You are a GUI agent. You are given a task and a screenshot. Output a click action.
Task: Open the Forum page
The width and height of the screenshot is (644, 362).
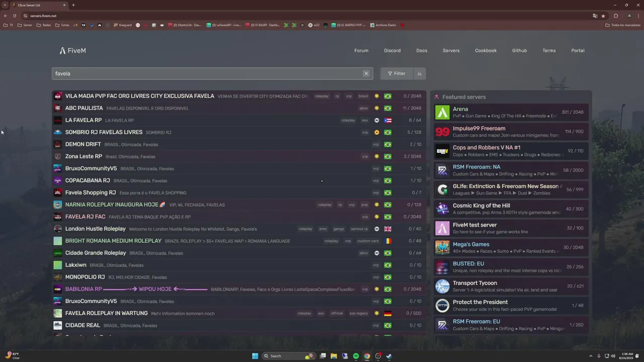(361, 50)
